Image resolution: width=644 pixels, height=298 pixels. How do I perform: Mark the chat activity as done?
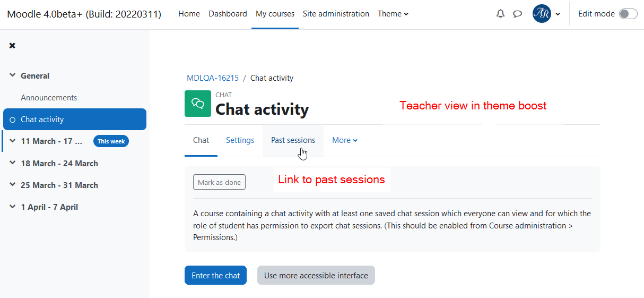(x=219, y=182)
